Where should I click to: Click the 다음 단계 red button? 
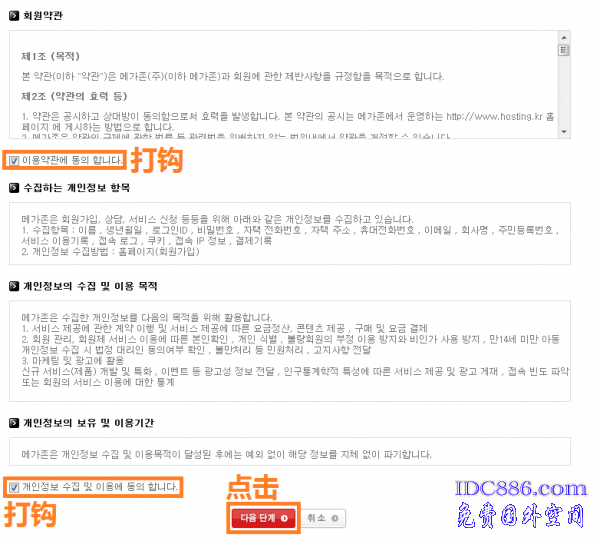click(x=263, y=518)
